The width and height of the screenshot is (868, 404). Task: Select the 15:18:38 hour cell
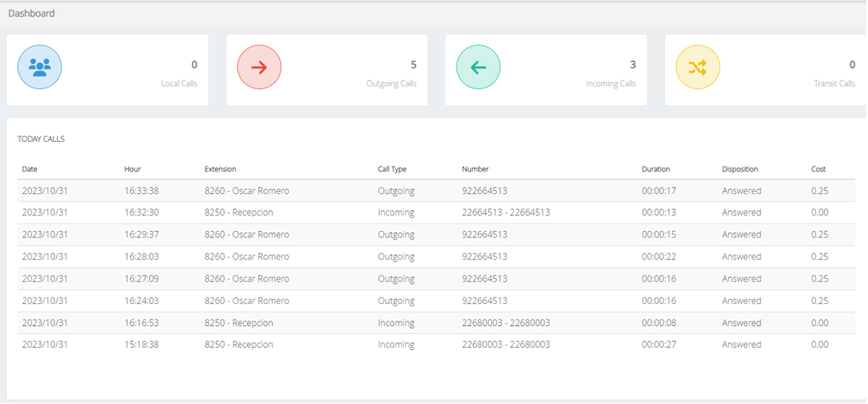[142, 345]
